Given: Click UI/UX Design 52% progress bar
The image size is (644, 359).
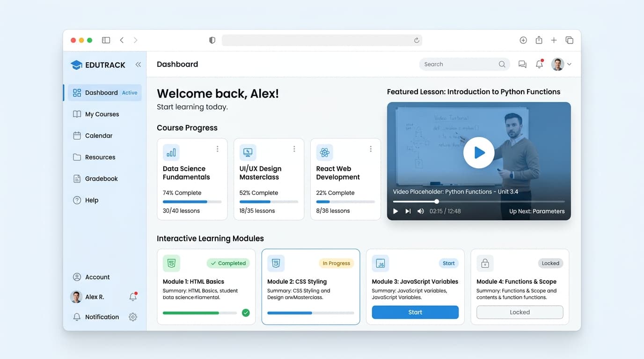Looking at the screenshot, I should (269, 202).
